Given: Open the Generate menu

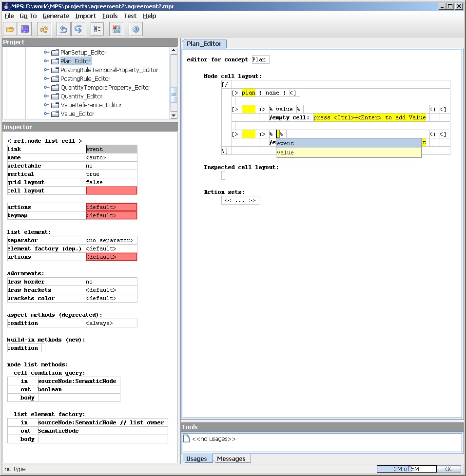Looking at the screenshot, I should click(x=56, y=16).
